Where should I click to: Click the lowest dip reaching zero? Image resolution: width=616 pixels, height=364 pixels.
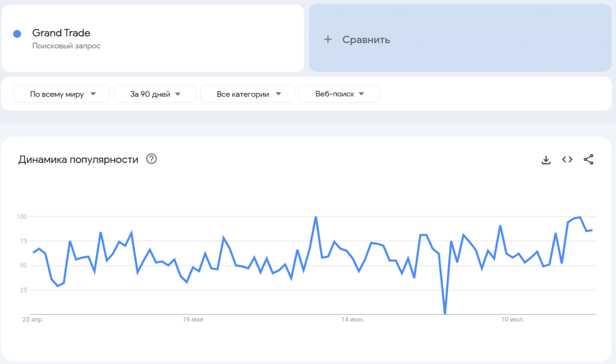(x=445, y=313)
